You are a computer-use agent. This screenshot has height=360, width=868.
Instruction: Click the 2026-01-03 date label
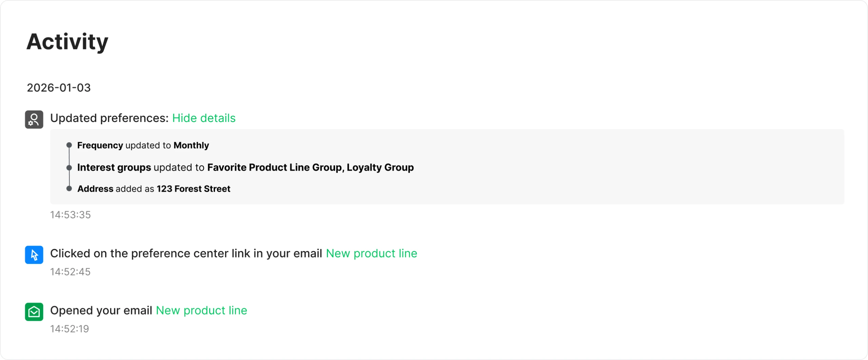(x=59, y=88)
